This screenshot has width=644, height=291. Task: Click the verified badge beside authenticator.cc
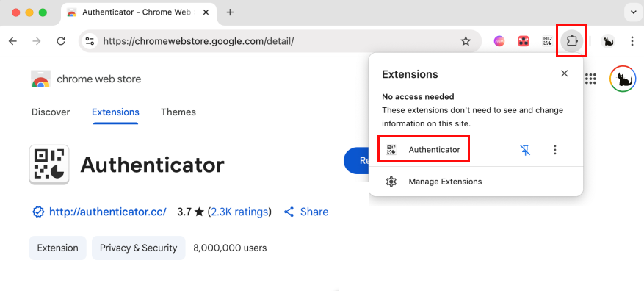(x=38, y=212)
